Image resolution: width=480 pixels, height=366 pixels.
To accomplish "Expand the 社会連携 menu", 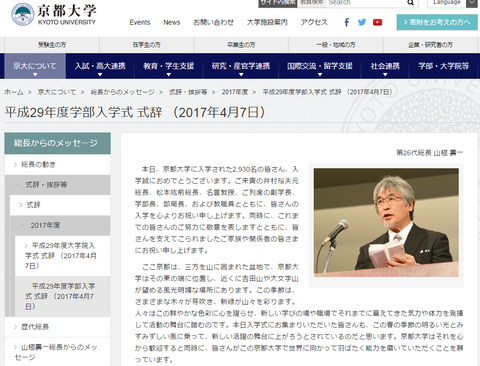I will (385, 66).
